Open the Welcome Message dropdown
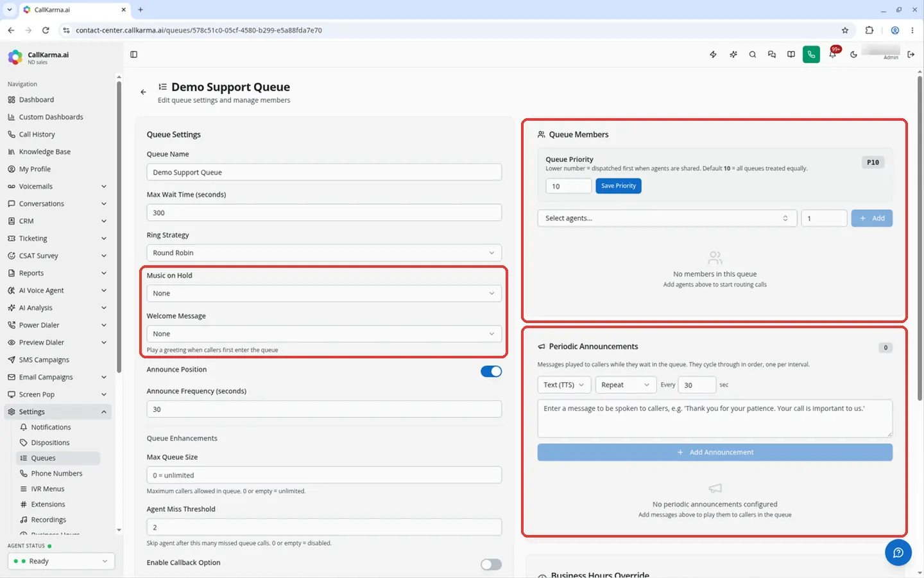Image resolution: width=924 pixels, height=578 pixels. [x=324, y=334]
